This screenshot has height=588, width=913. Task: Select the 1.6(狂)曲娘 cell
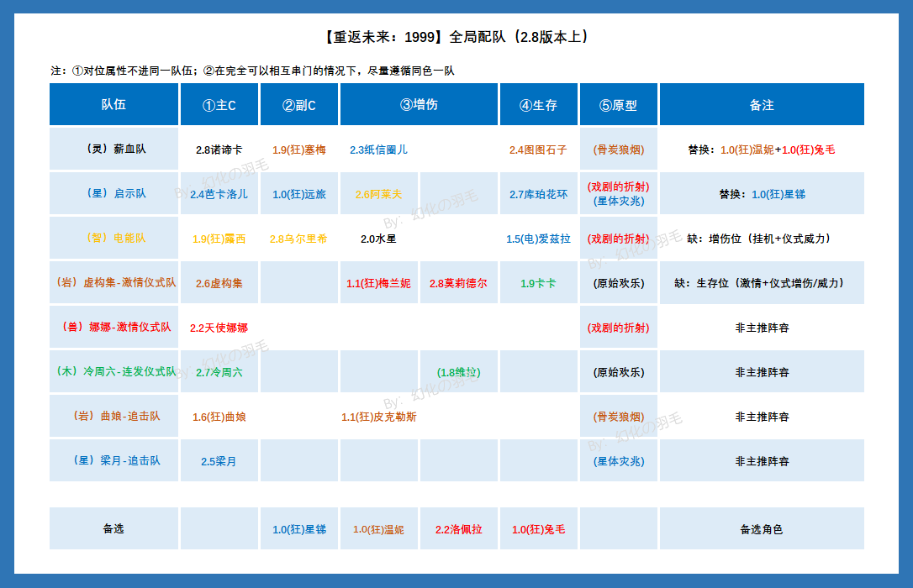pyautogui.click(x=219, y=417)
